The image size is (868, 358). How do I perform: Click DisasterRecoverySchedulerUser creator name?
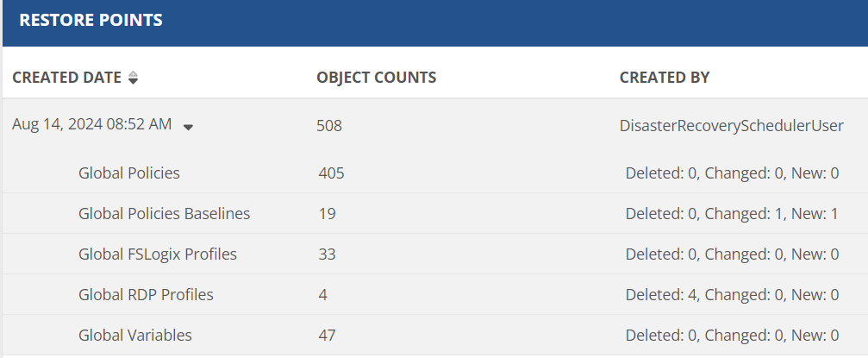tap(731, 126)
